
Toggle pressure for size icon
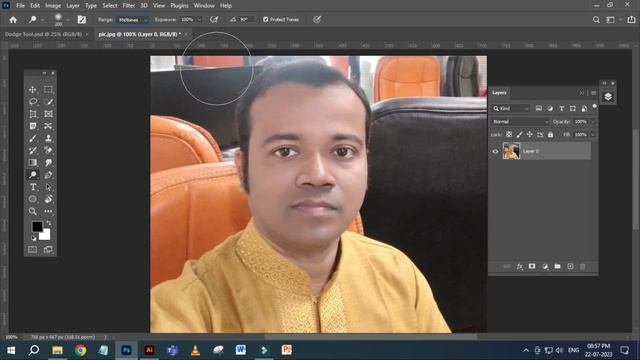point(317,20)
